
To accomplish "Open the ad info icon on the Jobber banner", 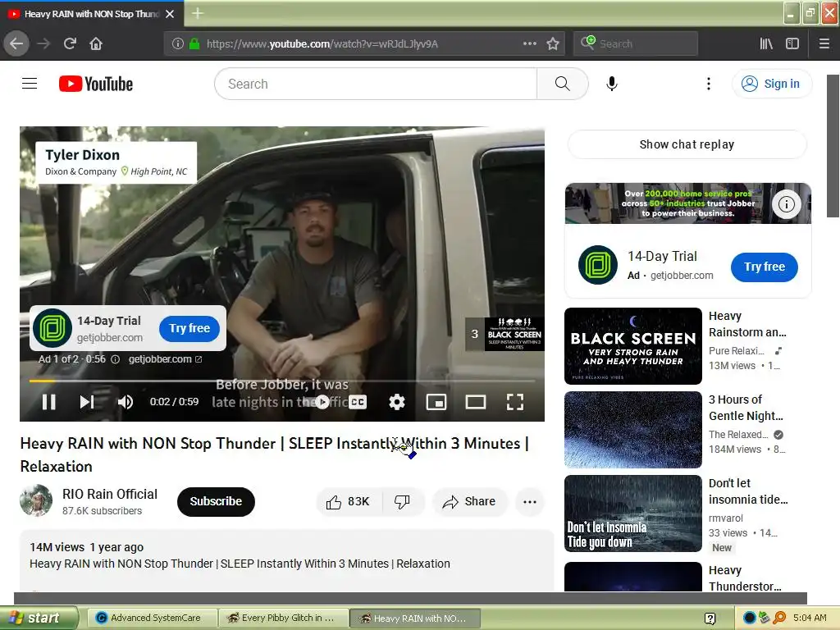I will [x=787, y=204].
